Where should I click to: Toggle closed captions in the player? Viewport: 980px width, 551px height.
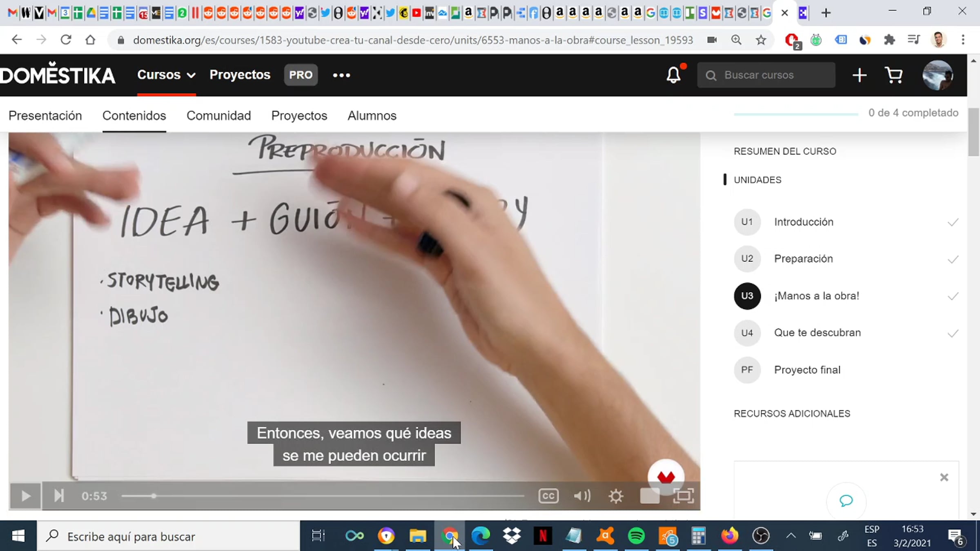[548, 496]
